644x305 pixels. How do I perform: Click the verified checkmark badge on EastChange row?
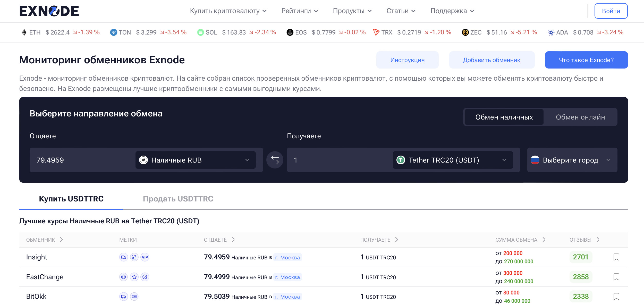[145, 277]
